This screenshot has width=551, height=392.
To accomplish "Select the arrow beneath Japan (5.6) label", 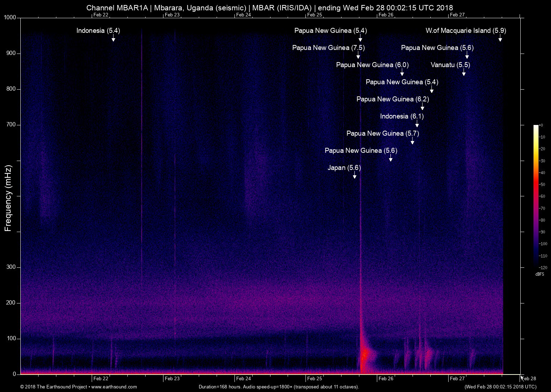I will point(354,175).
